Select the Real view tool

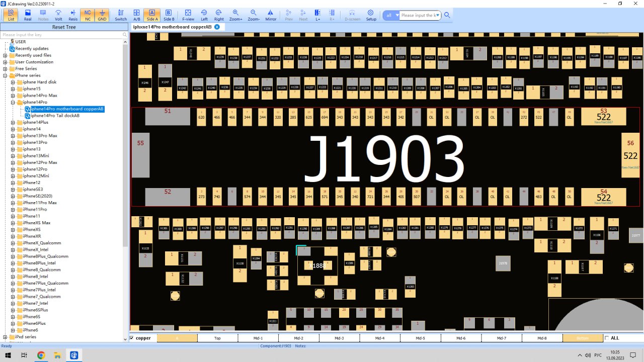[x=28, y=15]
